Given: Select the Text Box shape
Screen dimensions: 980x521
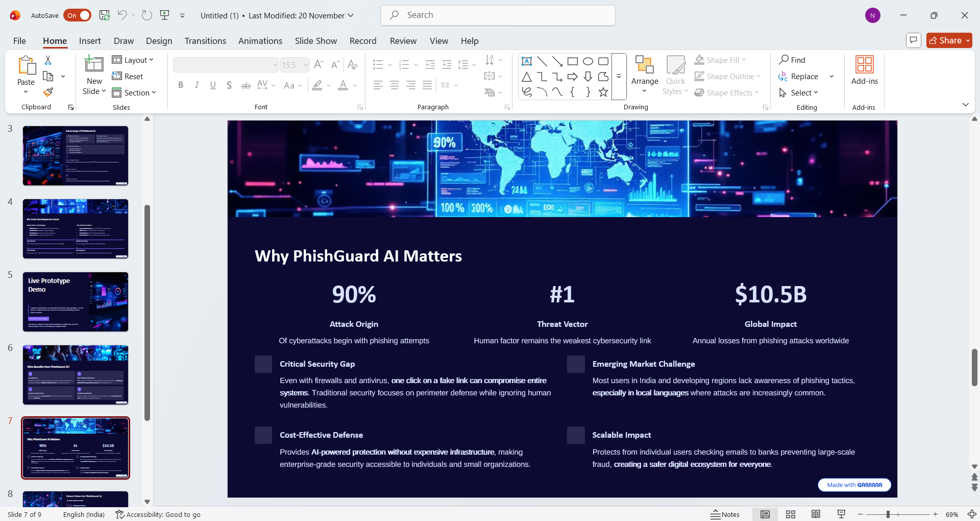Looking at the screenshot, I should 527,61.
